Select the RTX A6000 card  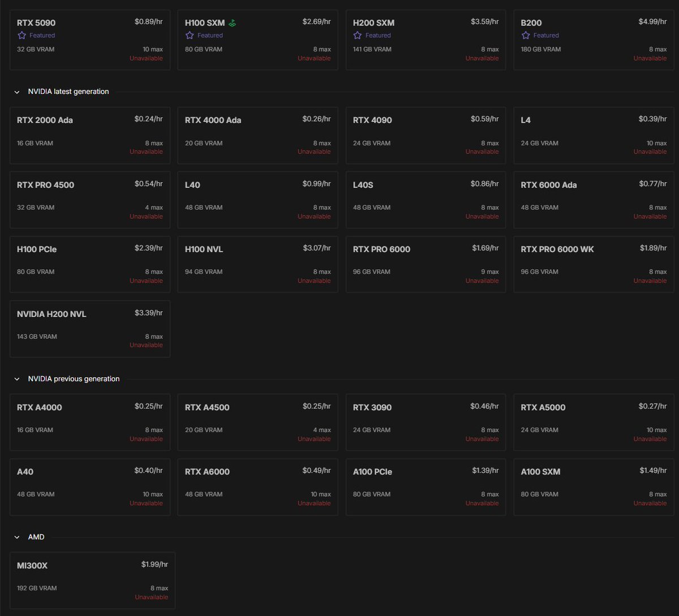(x=258, y=487)
